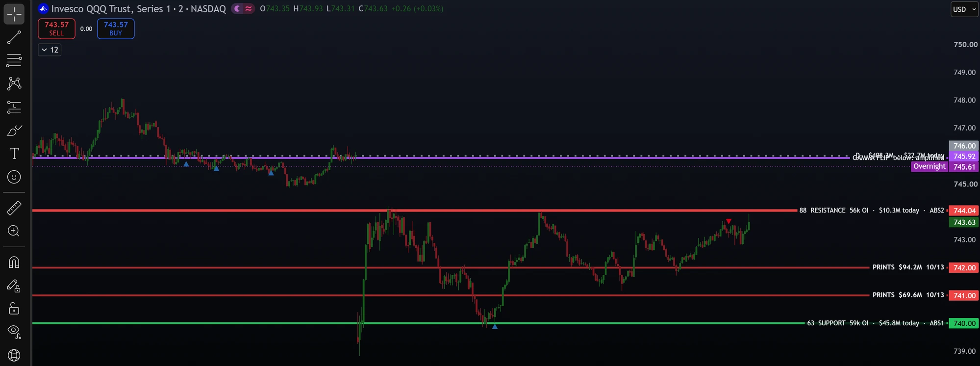This screenshot has width=980, height=366.
Task: Click the 743.57 SELL button
Action: point(56,28)
